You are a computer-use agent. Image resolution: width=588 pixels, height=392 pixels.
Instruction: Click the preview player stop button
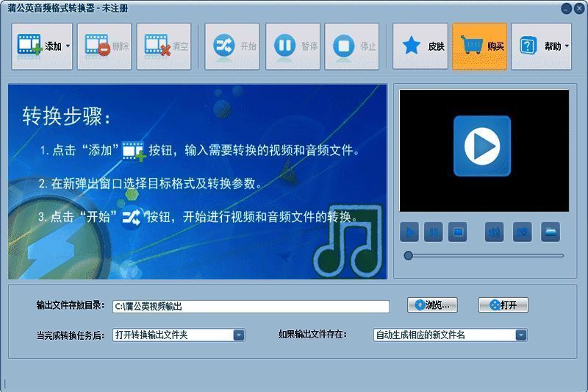[458, 232]
